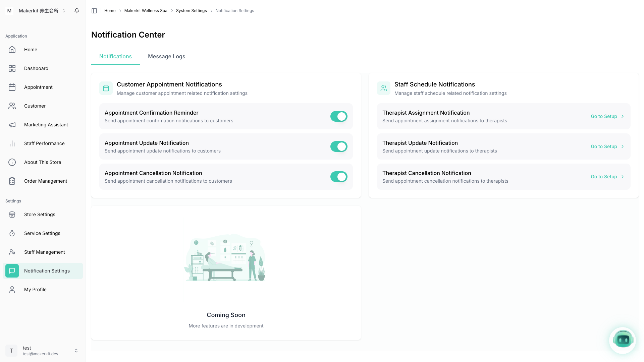Click the Store Settings shop icon

coord(12,215)
